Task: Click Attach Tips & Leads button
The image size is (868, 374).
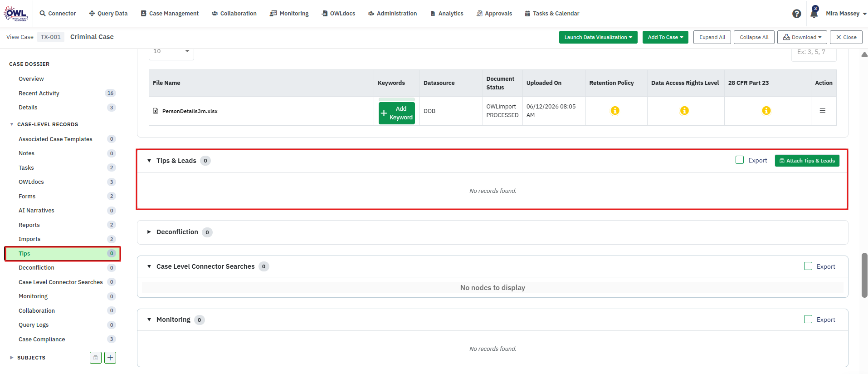Action: (807, 161)
